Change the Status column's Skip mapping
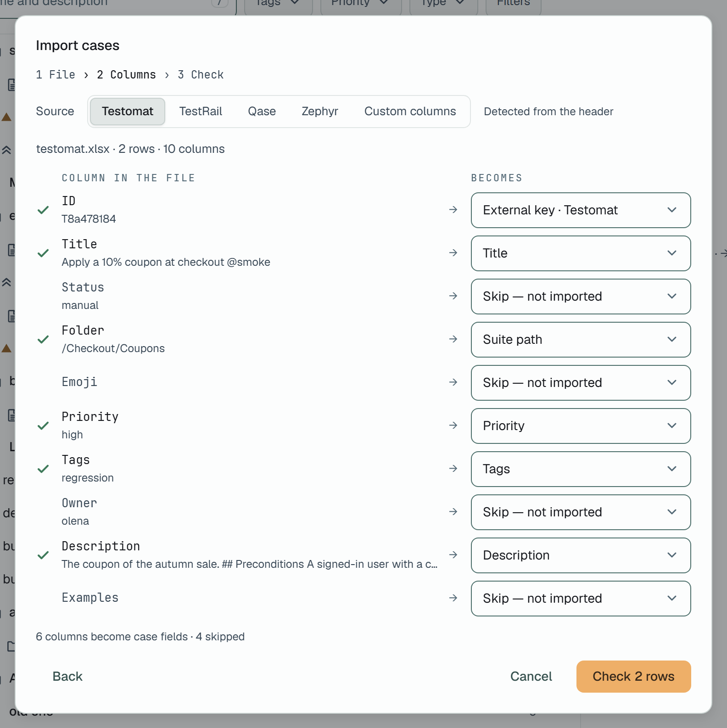This screenshot has height=728, width=727. pos(581,297)
